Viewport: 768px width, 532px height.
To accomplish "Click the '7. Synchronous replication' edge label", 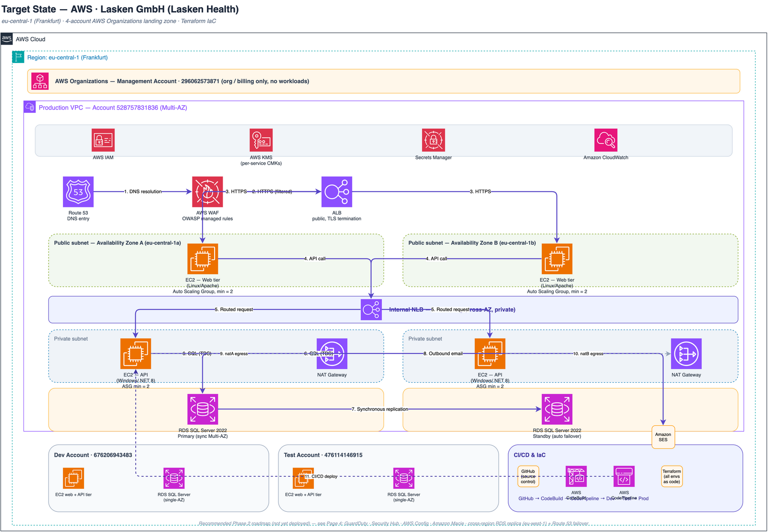I will point(380,409).
